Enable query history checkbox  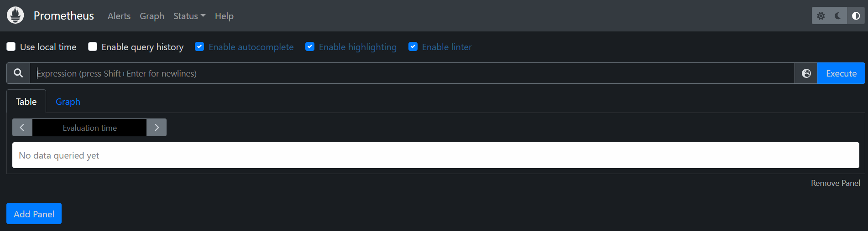[x=93, y=46]
